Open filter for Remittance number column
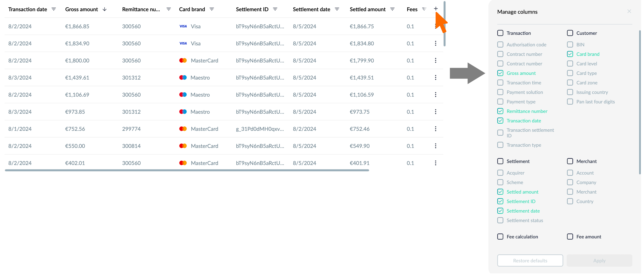This screenshot has width=644, height=277. [x=168, y=9]
